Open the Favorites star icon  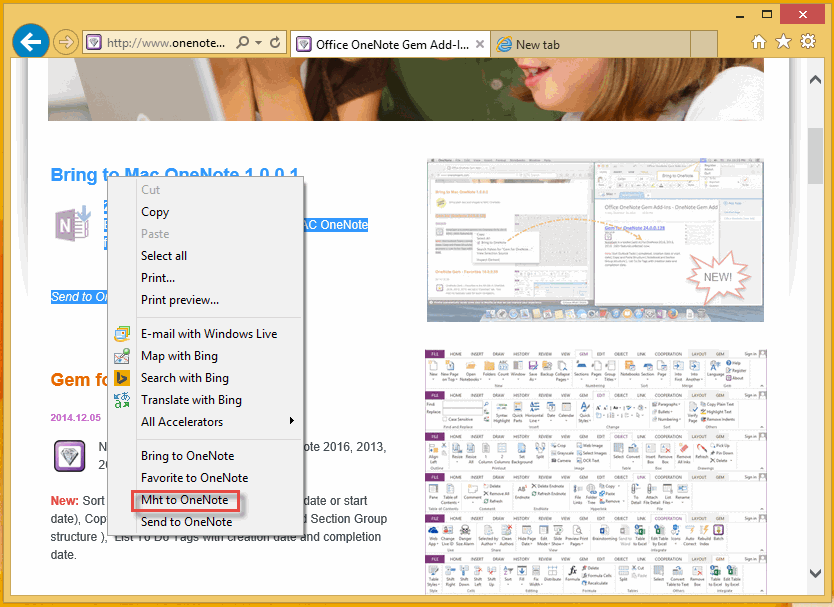point(783,41)
